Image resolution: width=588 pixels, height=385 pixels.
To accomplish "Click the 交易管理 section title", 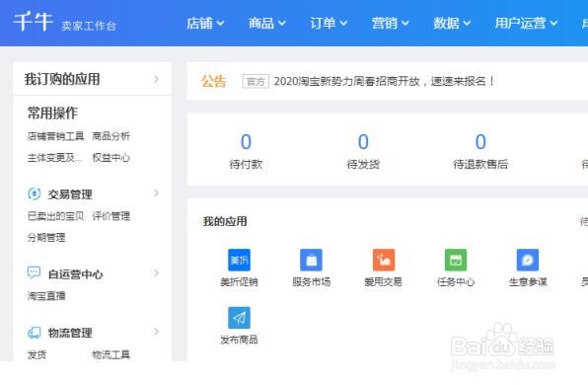I will tap(70, 194).
